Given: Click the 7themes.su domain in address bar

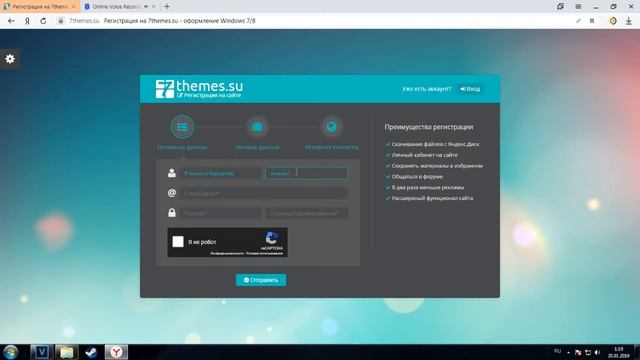Looking at the screenshot, I should (x=84, y=21).
